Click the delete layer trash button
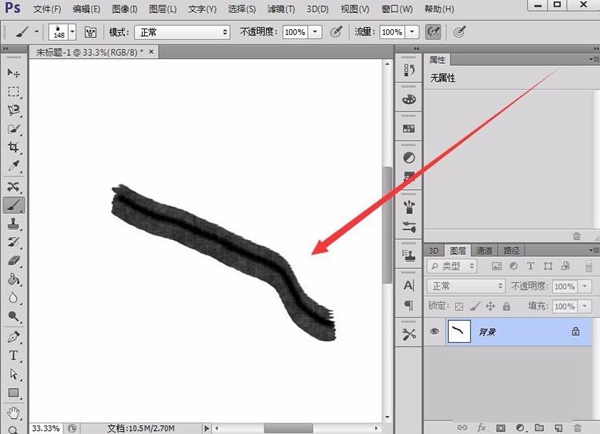The height and width of the screenshot is (434, 600). point(577,426)
